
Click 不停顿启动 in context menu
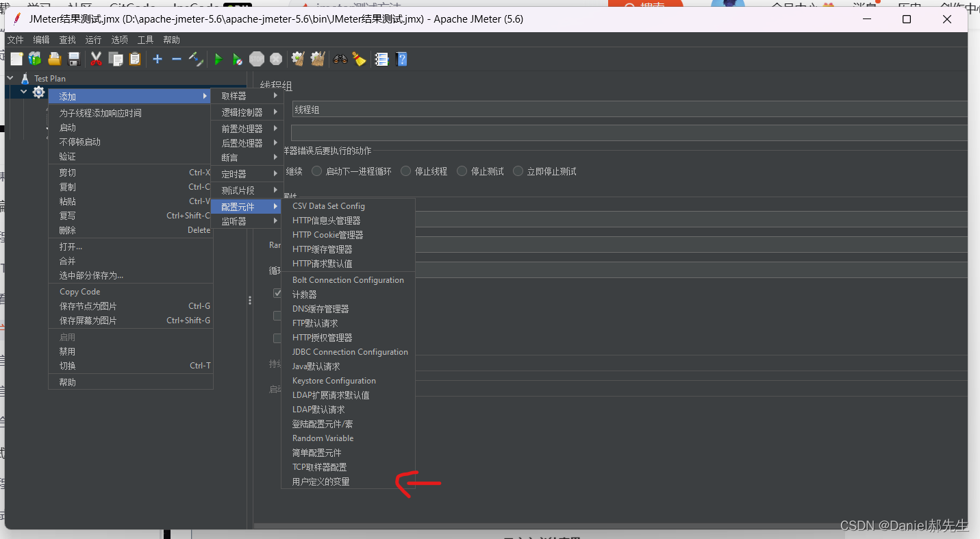click(130, 142)
